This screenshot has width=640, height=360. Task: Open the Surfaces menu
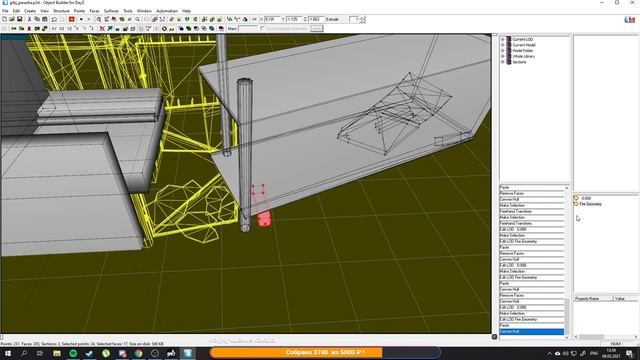[x=111, y=11]
